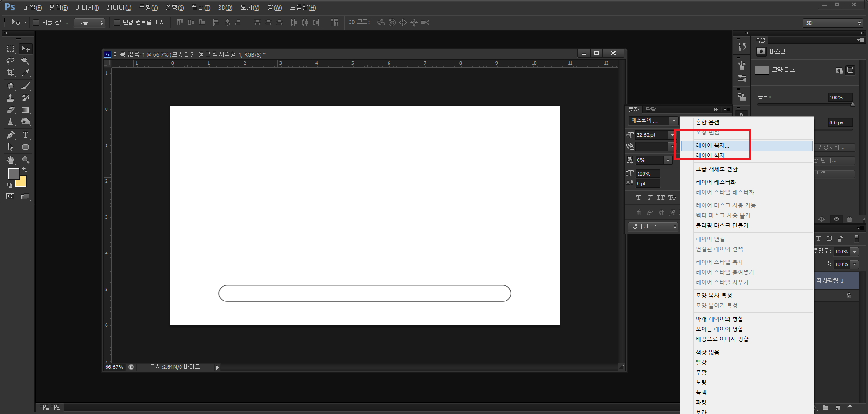The height and width of the screenshot is (414, 868).
Task: Toggle standard ligatures fi button
Action: click(x=639, y=213)
